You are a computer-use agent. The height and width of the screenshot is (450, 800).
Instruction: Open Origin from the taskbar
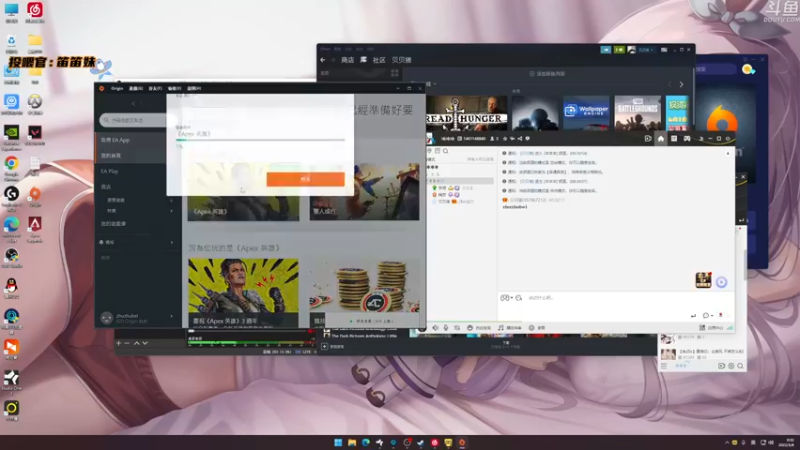462,442
